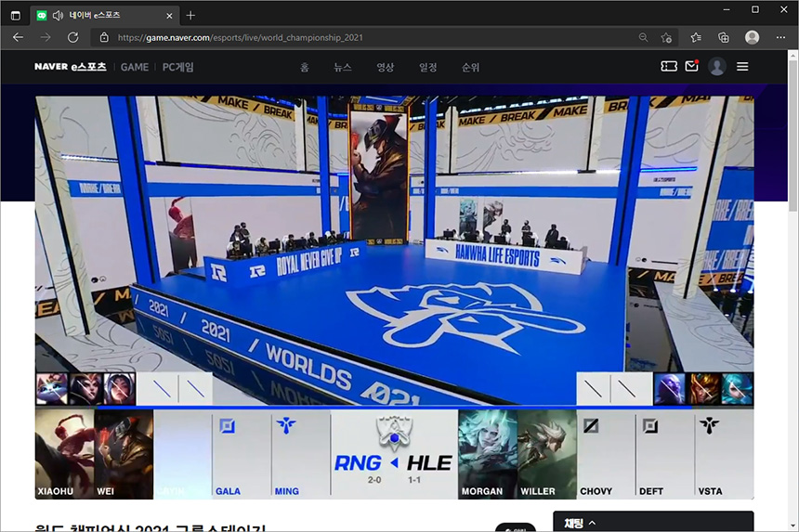799x532 pixels.
Task: Reload the current page
Action: 72,37
